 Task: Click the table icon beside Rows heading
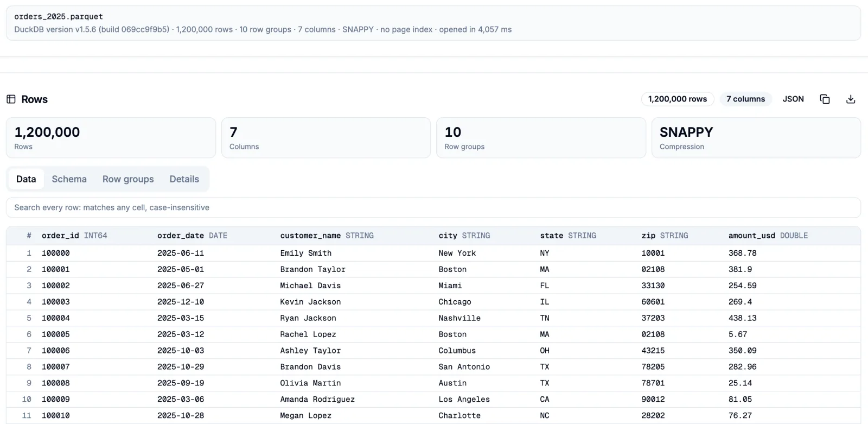11,99
